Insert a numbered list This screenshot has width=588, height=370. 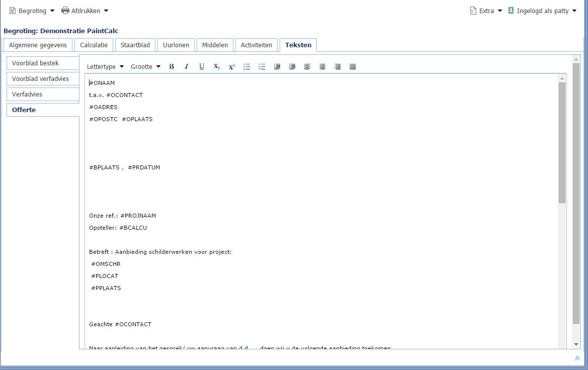click(x=262, y=66)
